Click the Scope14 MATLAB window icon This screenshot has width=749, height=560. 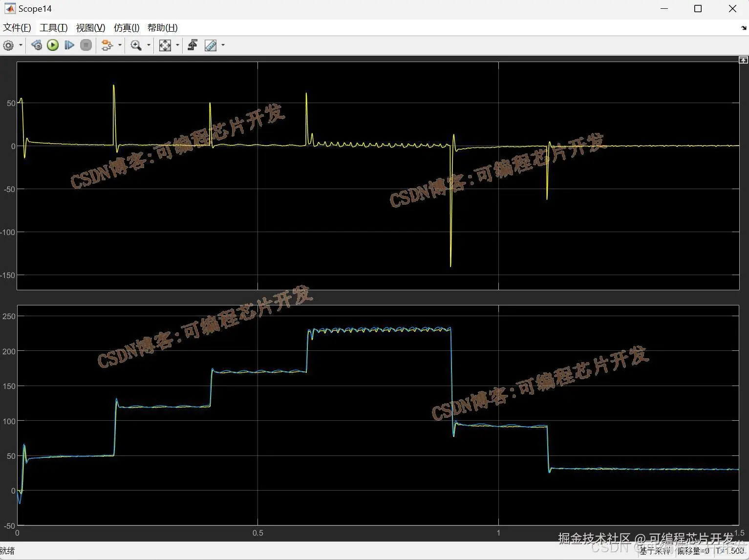click(10, 9)
